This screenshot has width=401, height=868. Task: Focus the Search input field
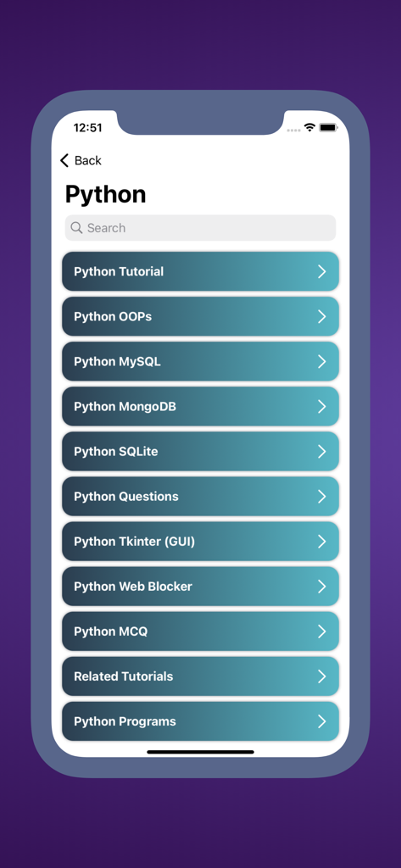click(200, 227)
